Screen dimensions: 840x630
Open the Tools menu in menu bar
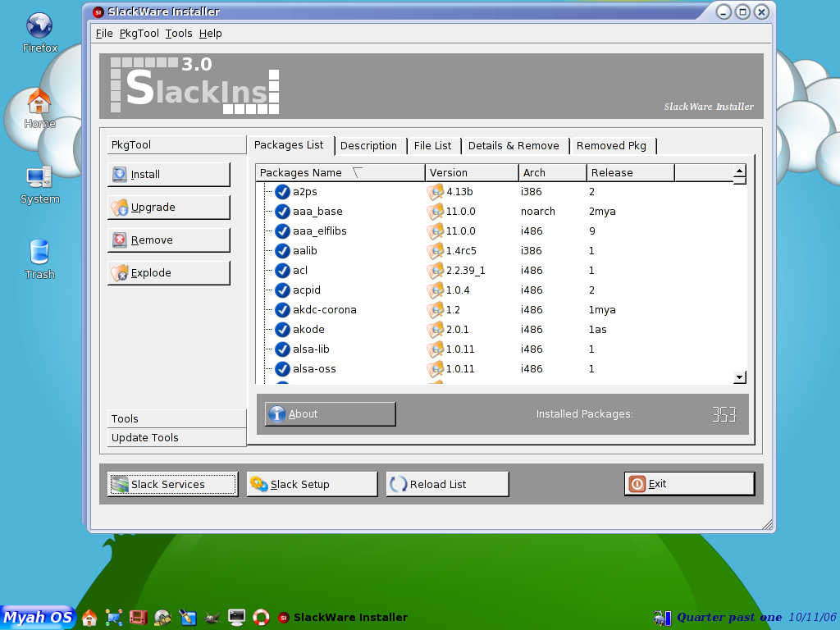point(178,33)
